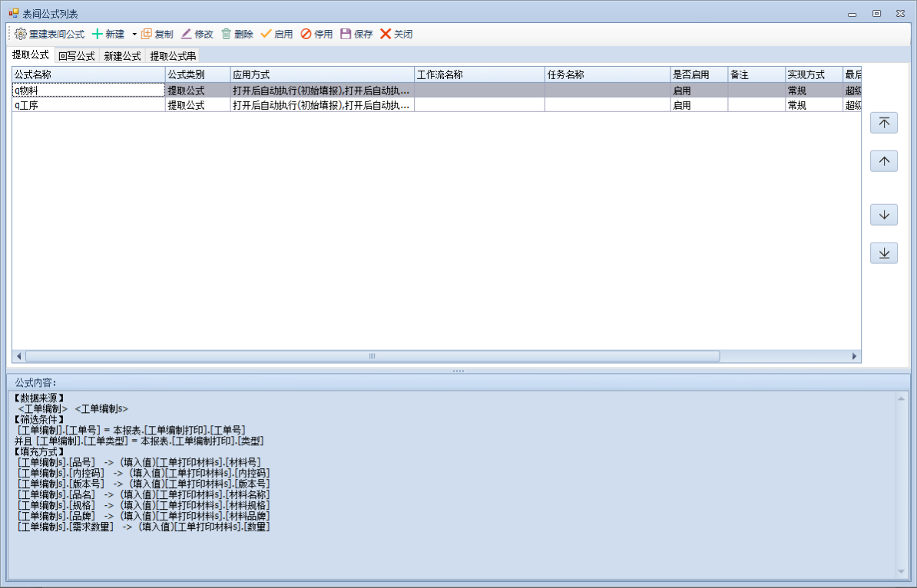This screenshot has height=588, width=917.
Task: Close the list with red 关闭 icon
Action: [x=386, y=35]
